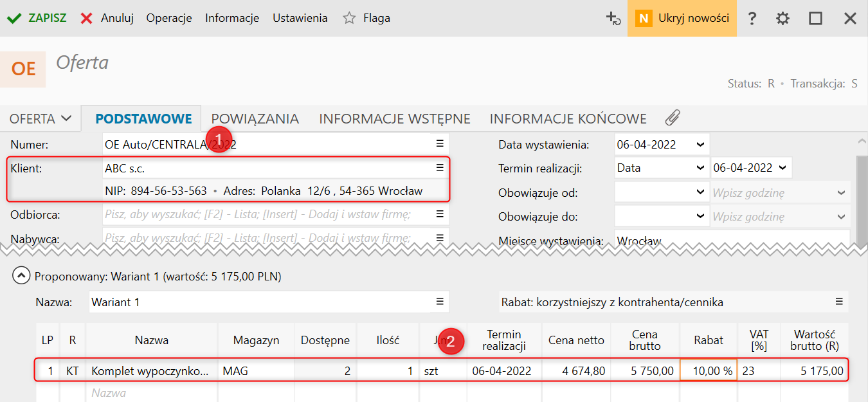Click the question mark help icon
The height and width of the screenshot is (402, 868).
pos(752,19)
